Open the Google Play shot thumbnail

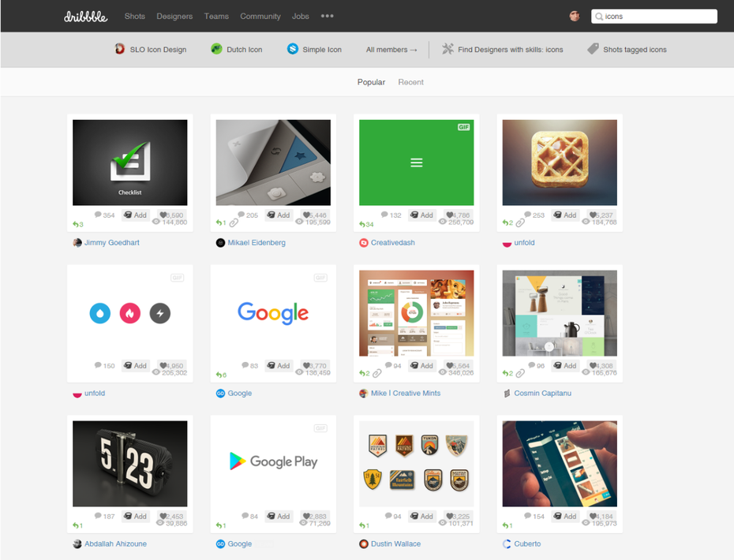click(273, 464)
